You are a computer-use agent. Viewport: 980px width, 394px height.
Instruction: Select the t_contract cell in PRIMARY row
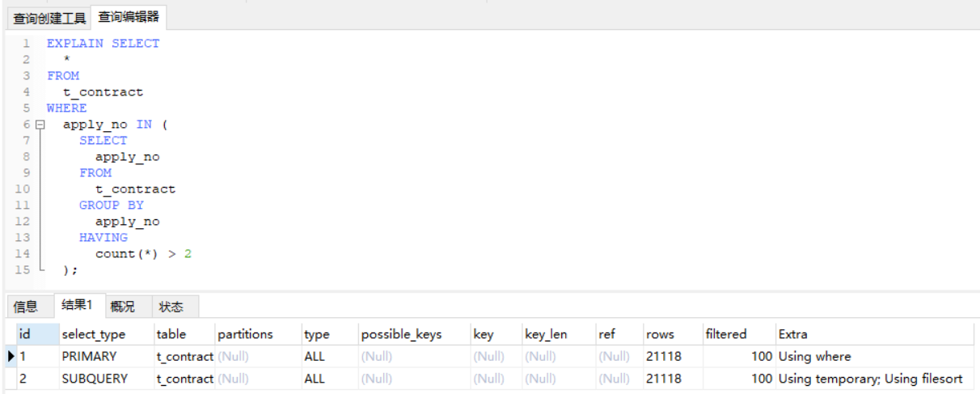point(184,356)
